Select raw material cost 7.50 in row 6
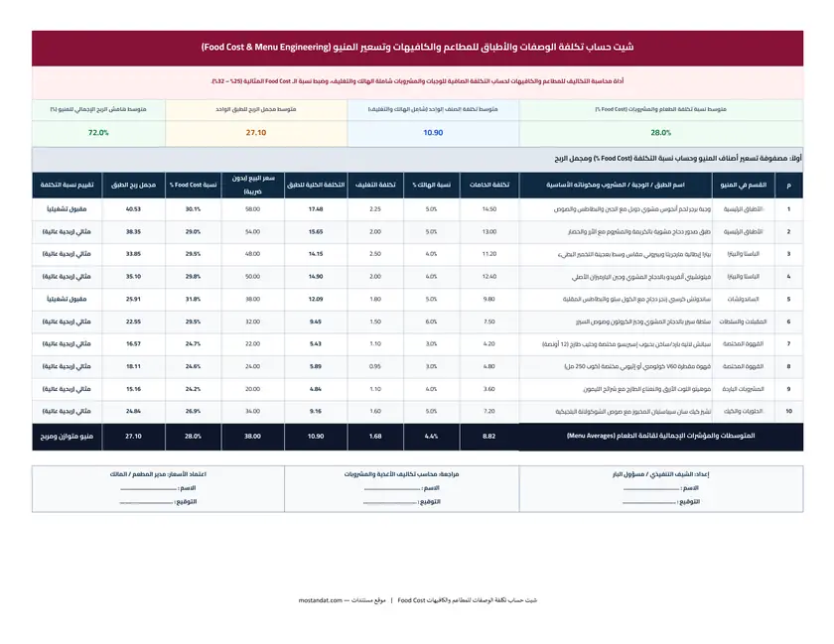The image size is (834, 644). (489, 322)
